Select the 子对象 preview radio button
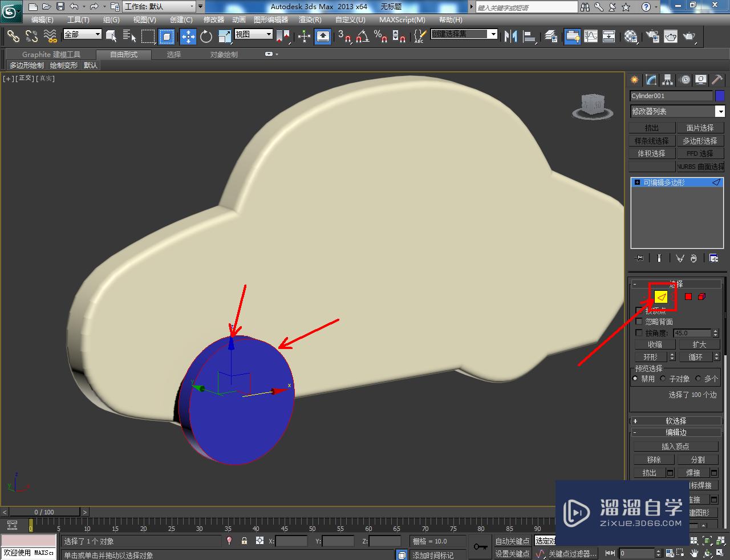This screenshot has height=560, width=730. 663,378
